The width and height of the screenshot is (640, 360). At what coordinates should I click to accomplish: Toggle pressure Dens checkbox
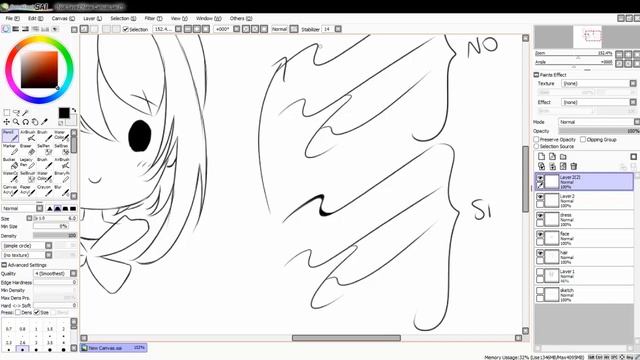pos(18,312)
